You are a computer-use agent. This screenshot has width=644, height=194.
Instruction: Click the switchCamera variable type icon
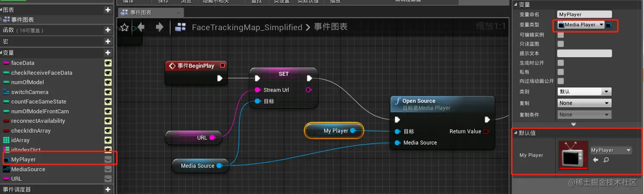pyautogui.click(x=6, y=92)
